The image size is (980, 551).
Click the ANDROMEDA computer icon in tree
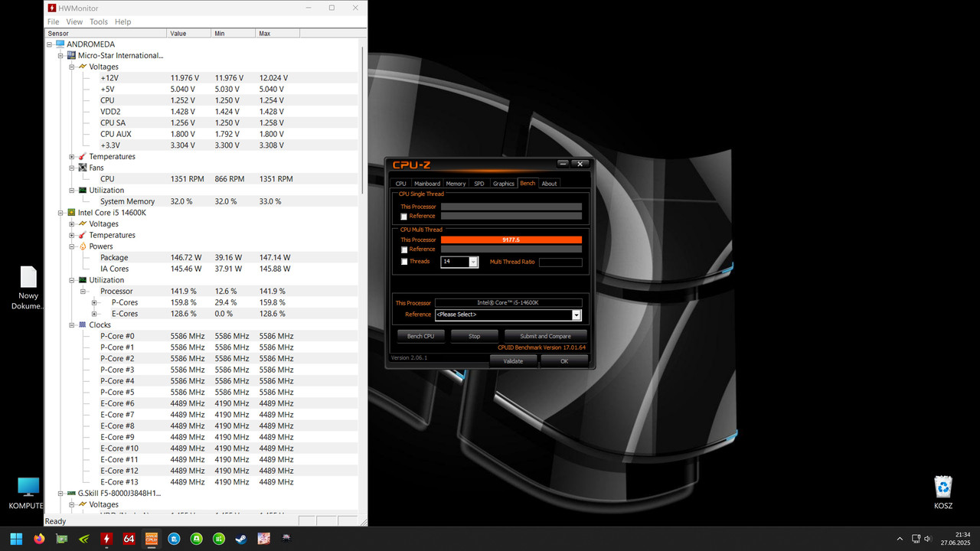[x=60, y=44]
